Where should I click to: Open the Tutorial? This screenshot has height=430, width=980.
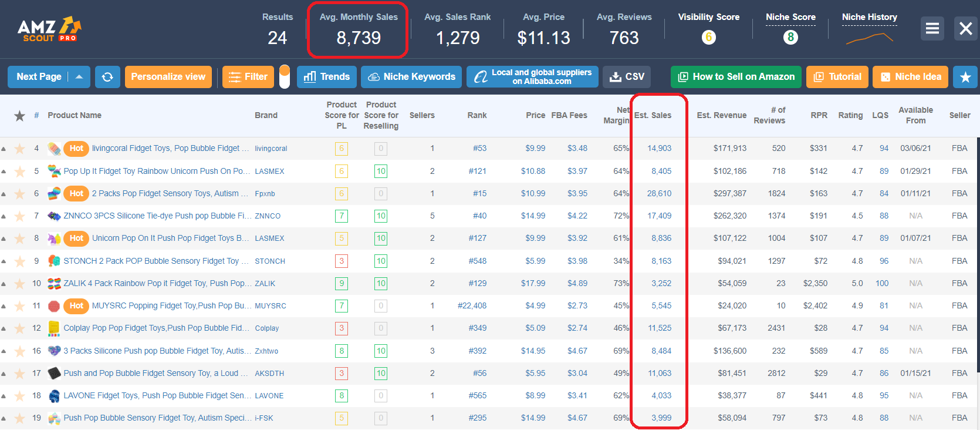click(837, 77)
